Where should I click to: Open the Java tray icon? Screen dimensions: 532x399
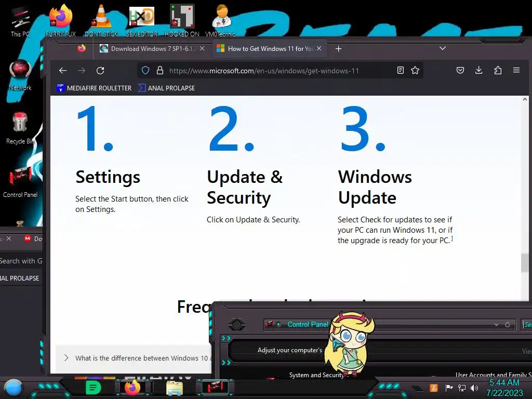coord(434,388)
